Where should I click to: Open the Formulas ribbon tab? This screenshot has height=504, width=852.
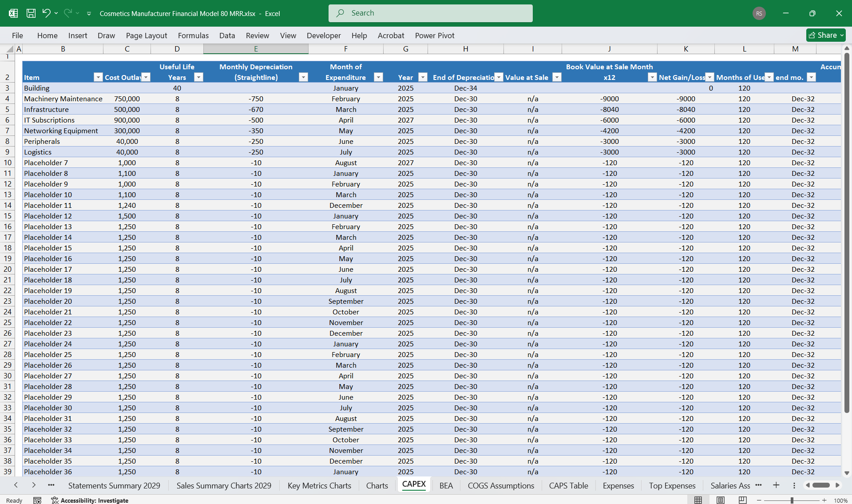pyautogui.click(x=193, y=36)
